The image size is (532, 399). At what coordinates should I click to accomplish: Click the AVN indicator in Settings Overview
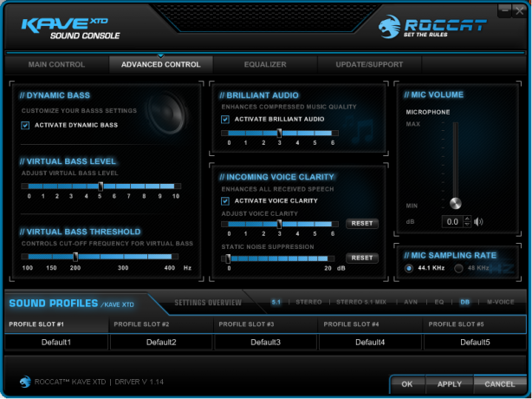(411, 302)
